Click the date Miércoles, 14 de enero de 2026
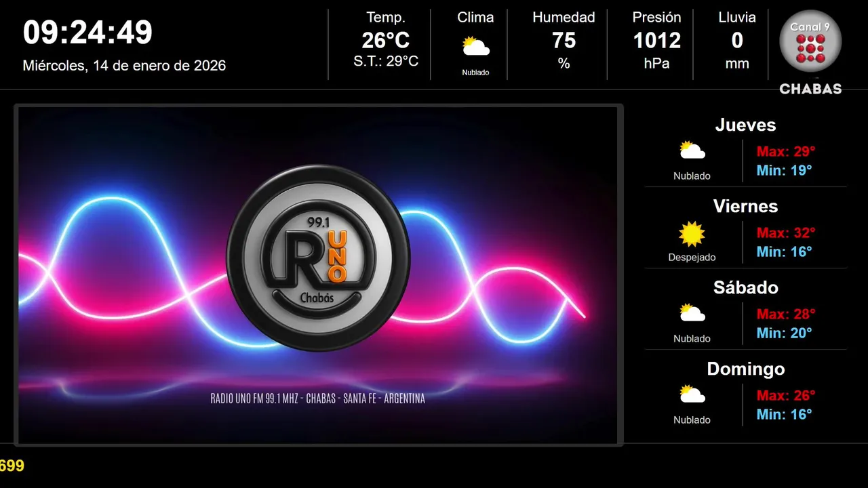The image size is (868, 488). (x=124, y=66)
